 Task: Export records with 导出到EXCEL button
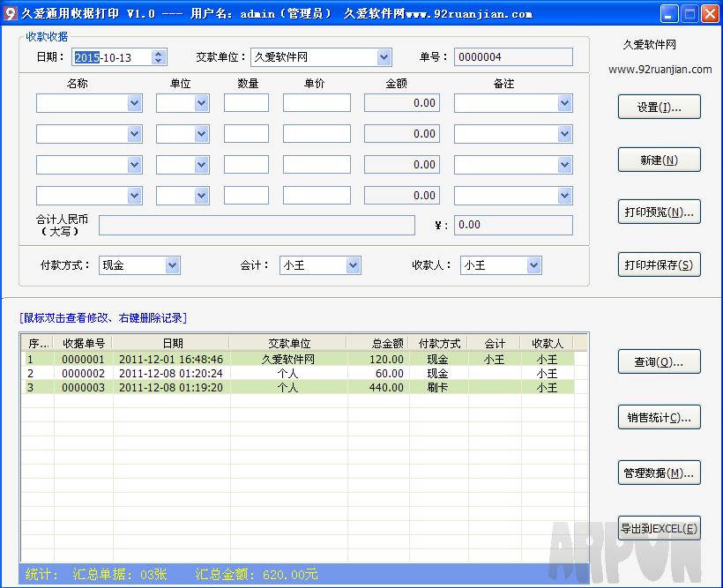(x=659, y=529)
